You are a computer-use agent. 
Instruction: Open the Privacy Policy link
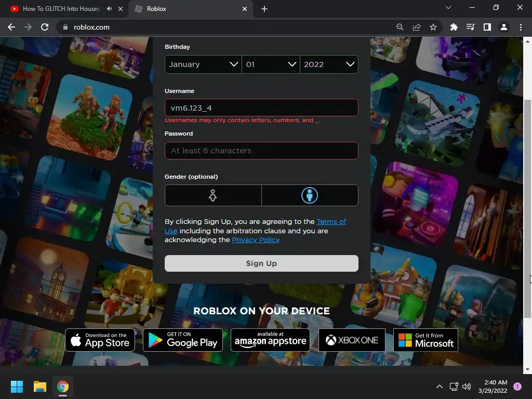[256, 240]
